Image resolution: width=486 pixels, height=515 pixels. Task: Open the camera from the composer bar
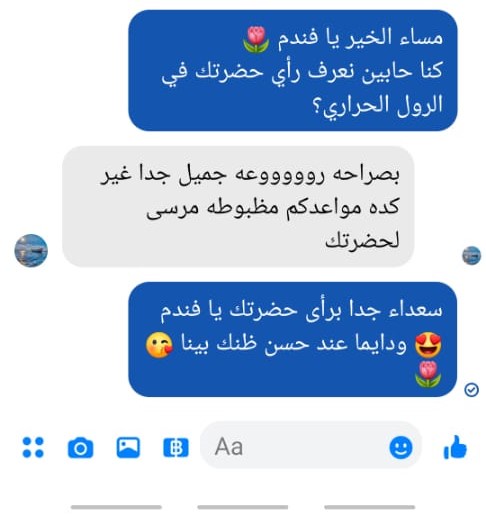80,448
